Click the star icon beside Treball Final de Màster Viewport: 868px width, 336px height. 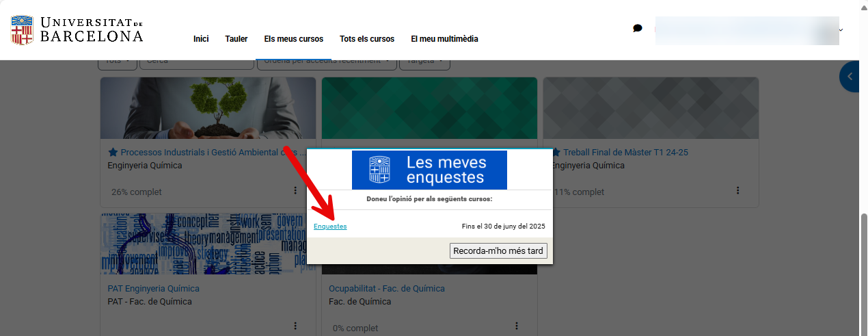(x=556, y=152)
